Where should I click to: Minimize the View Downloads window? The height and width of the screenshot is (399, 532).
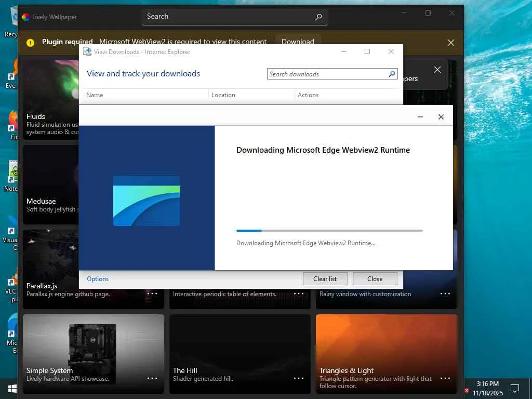point(344,51)
